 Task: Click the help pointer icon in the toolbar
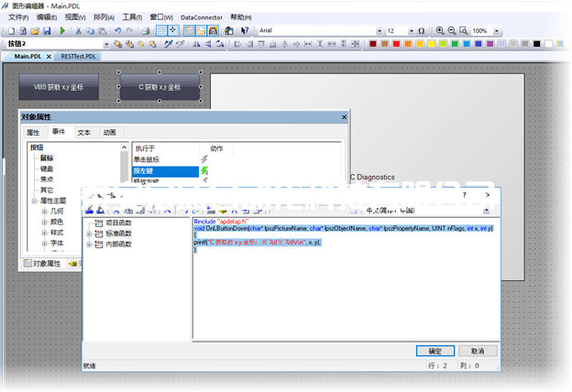pos(245,30)
